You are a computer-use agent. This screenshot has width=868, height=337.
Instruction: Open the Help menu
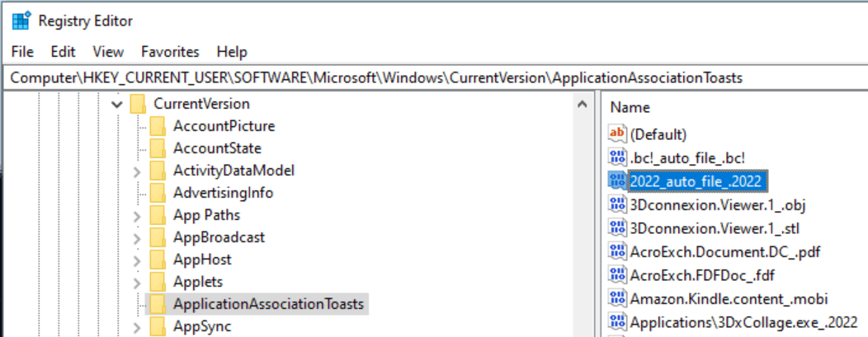[232, 52]
